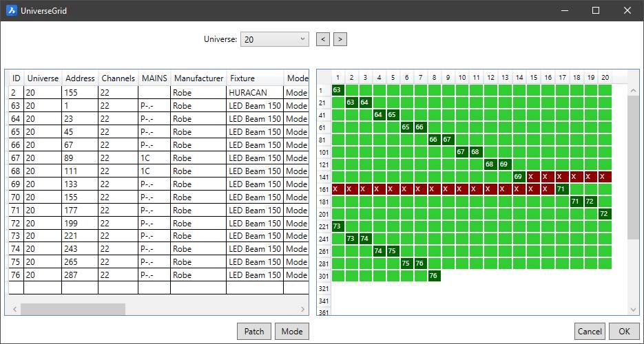Screen dimensions: 644x344
Task: Click the Manufacturer column header
Action: pos(198,78)
